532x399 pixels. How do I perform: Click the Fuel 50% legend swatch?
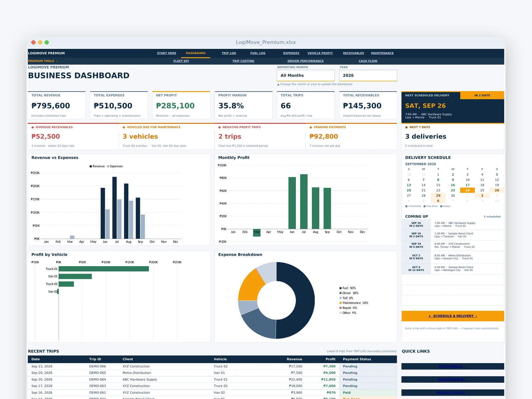coord(340,288)
